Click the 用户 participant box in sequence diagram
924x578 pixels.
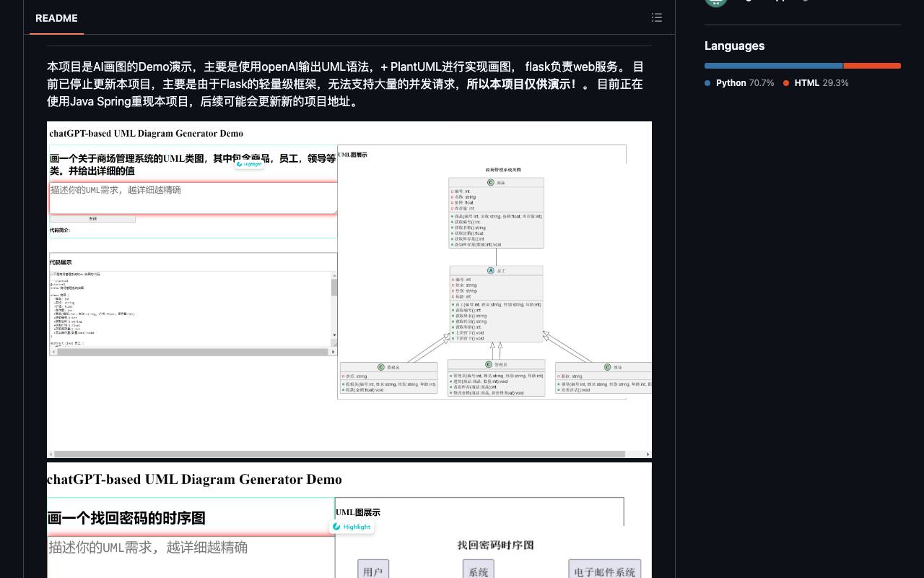(x=373, y=569)
